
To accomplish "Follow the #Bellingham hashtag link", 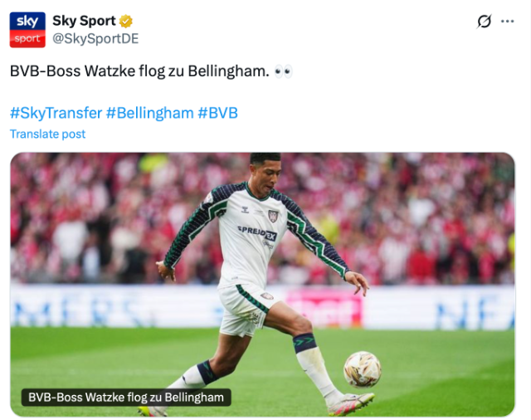I will 149,113.
